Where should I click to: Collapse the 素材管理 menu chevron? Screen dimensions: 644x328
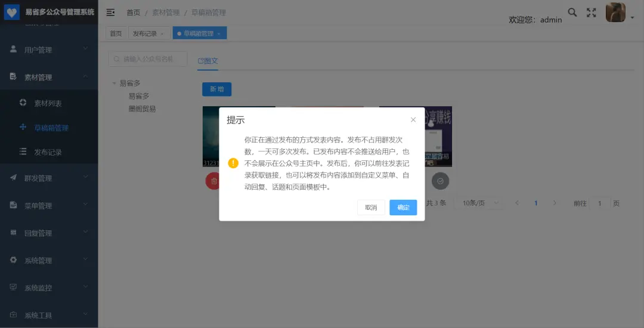coord(85,76)
